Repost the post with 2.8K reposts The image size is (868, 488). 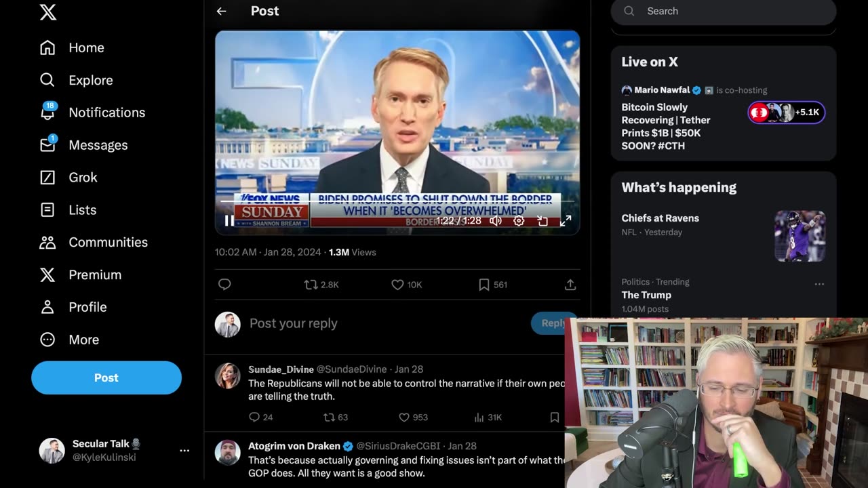click(x=311, y=285)
